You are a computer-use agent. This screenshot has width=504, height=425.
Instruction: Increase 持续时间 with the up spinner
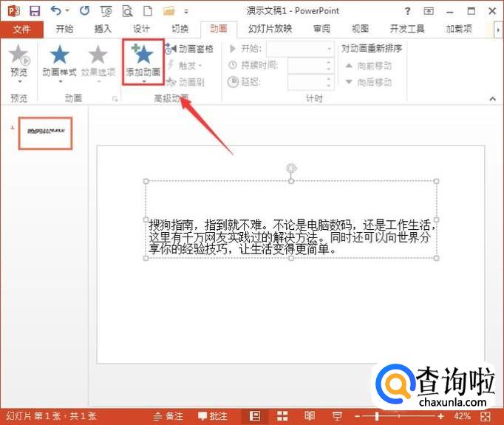(x=329, y=62)
